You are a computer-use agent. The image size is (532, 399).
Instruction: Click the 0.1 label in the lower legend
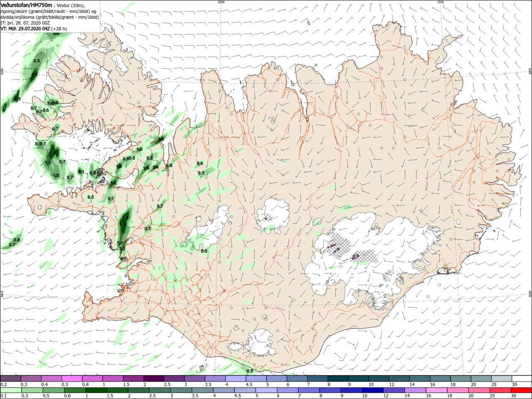coord(3,397)
